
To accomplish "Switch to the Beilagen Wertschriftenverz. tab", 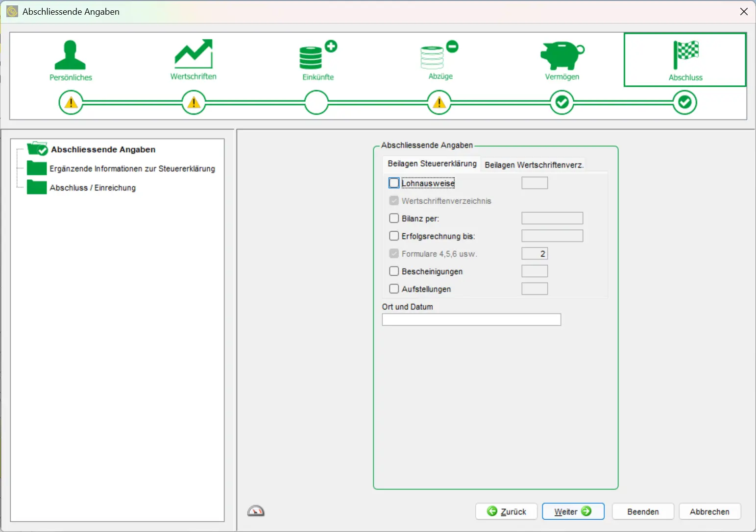I will coord(534,165).
